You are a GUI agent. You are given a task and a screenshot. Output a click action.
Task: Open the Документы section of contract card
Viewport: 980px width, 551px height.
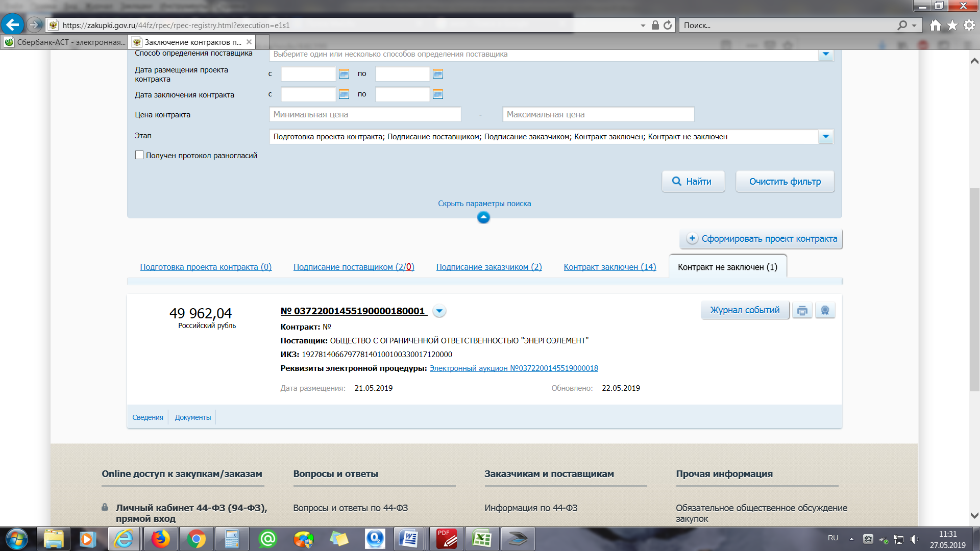pyautogui.click(x=192, y=417)
